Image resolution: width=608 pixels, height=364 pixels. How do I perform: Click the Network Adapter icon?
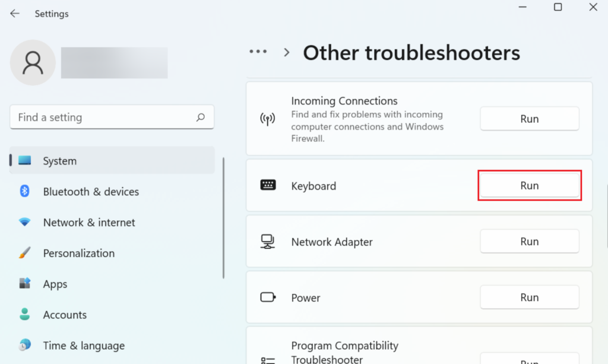pyautogui.click(x=268, y=241)
